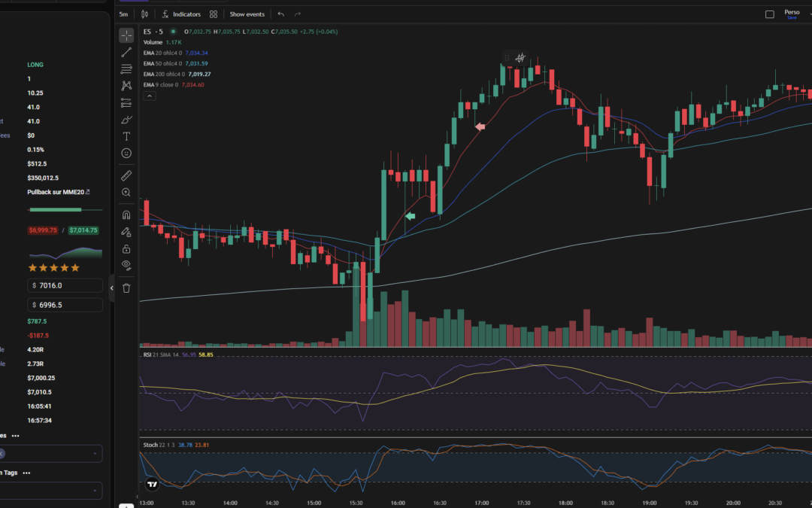Collapse the left trade details panel

pyautogui.click(x=112, y=287)
